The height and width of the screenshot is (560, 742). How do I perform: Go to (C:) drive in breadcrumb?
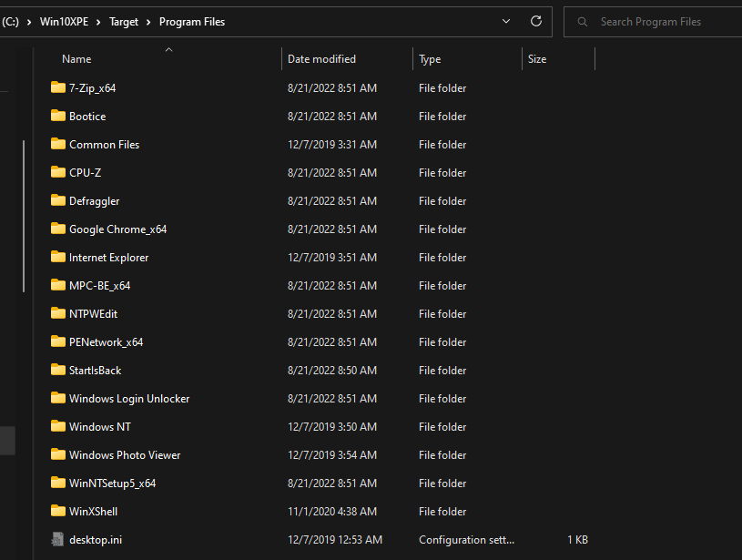[10, 22]
